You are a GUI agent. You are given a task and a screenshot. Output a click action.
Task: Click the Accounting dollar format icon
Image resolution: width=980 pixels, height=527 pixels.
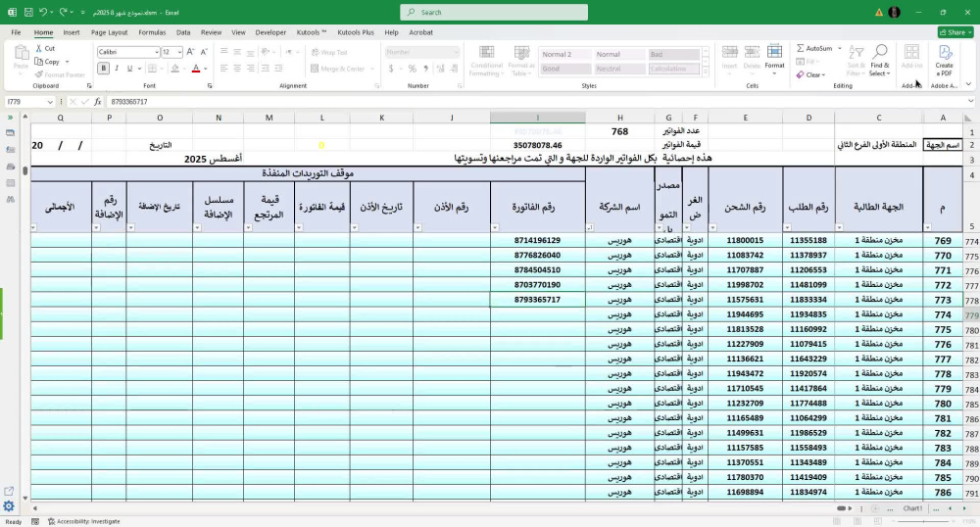tap(391, 69)
